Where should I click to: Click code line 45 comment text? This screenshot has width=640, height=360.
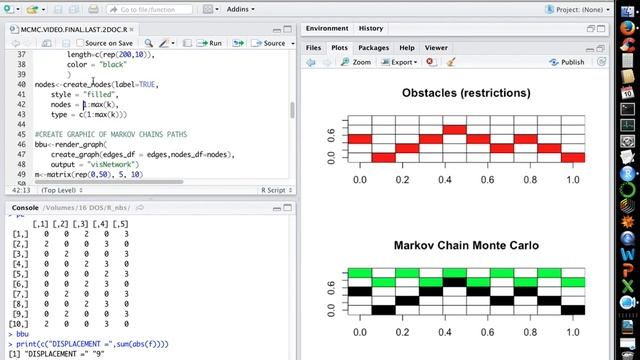tap(111, 134)
